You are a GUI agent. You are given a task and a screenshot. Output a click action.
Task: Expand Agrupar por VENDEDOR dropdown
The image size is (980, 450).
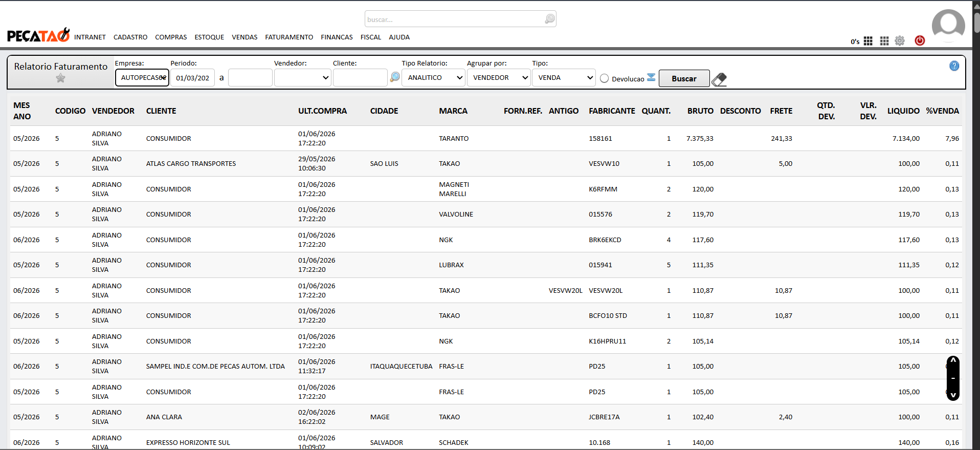click(x=498, y=78)
